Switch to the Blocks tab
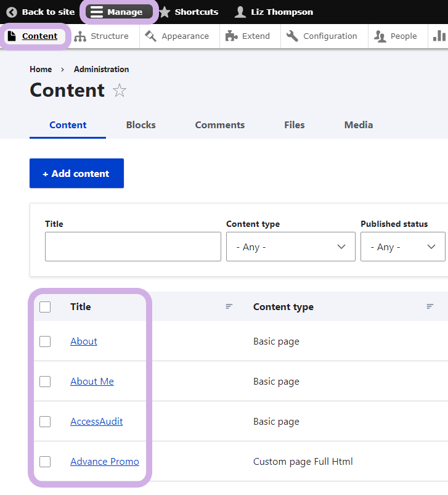 pyautogui.click(x=141, y=125)
